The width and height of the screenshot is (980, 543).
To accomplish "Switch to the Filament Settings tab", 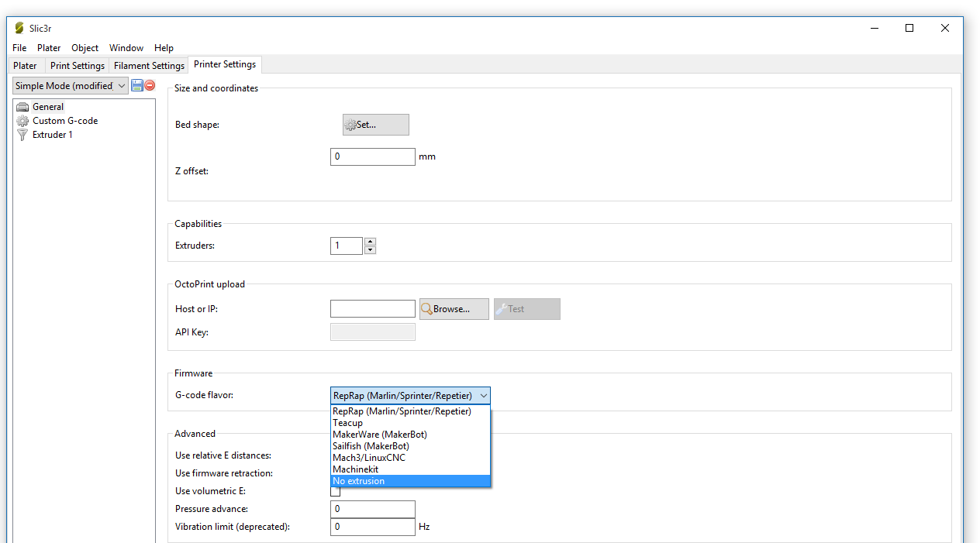I will [149, 66].
